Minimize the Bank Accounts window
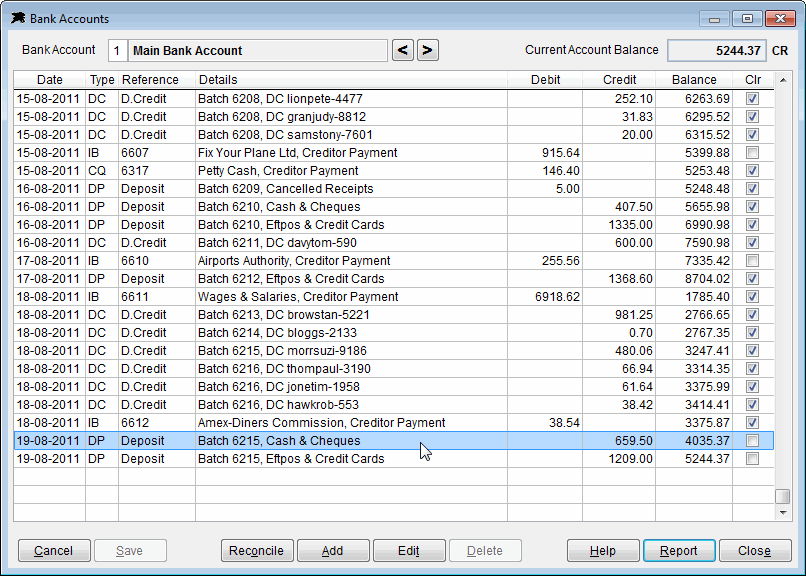806x576 pixels. [714, 19]
